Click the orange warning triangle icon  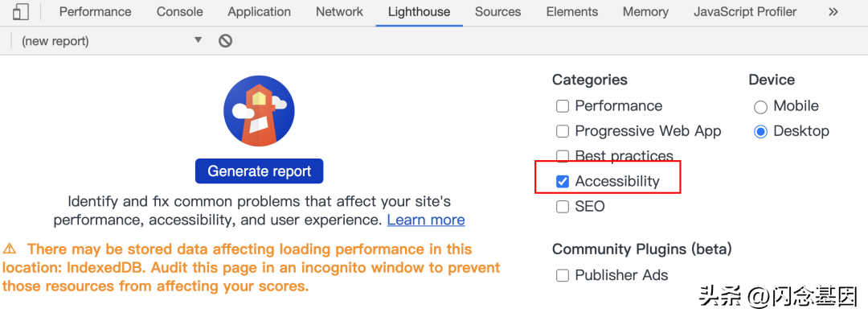pos(10,249)
